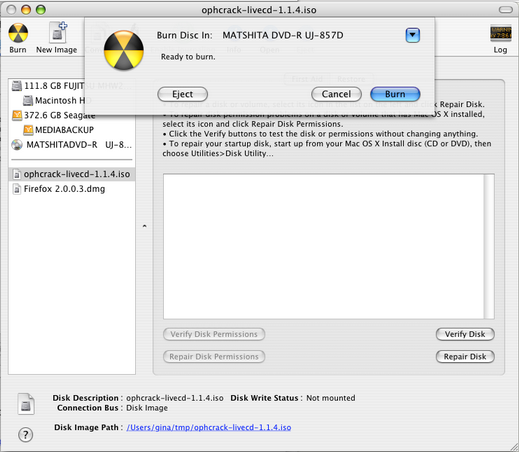Click the blue Burn button in dialog
The height and width of the screenshot is (452, 519).
395,94
